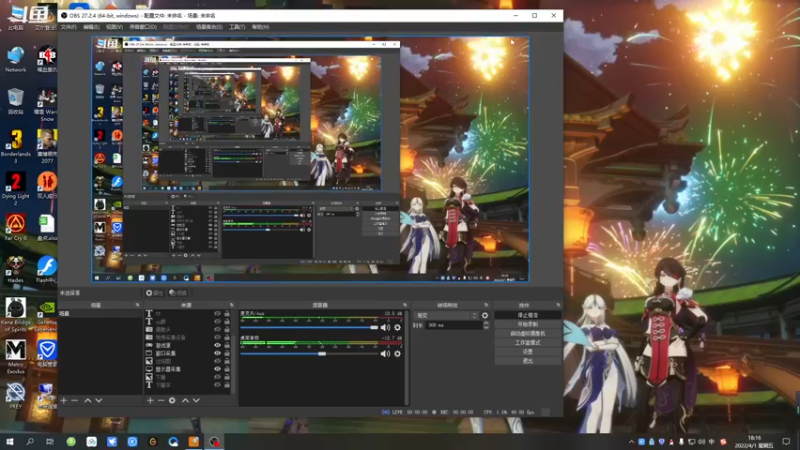Click OBS icon in the taskbar
Screen dimensions: 800x450
(x=214, y=441)
